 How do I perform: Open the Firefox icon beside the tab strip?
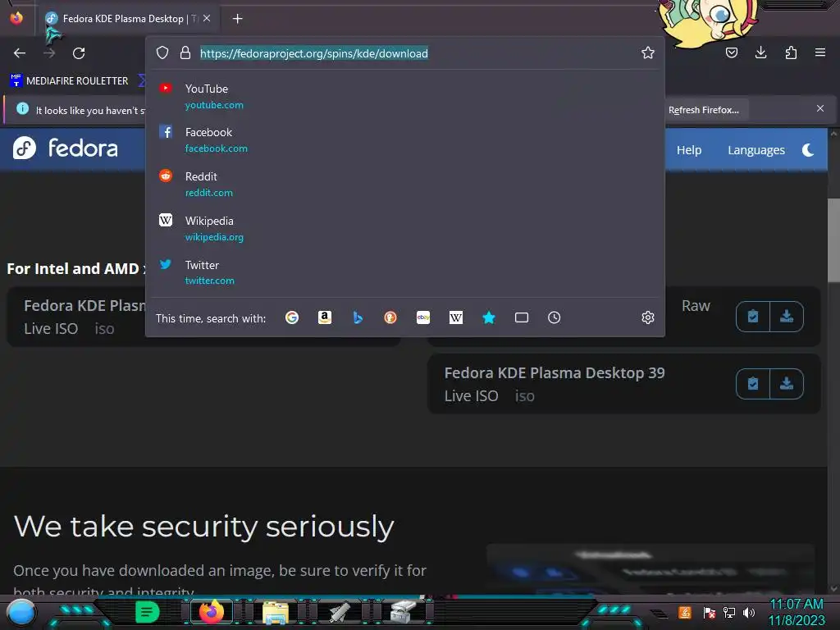(16, 18)
